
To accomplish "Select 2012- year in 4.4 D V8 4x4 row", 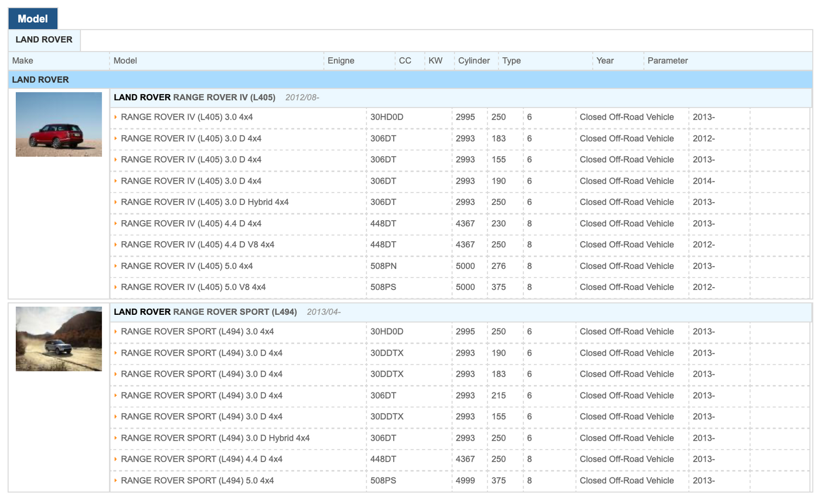I will tap(703, 245).
